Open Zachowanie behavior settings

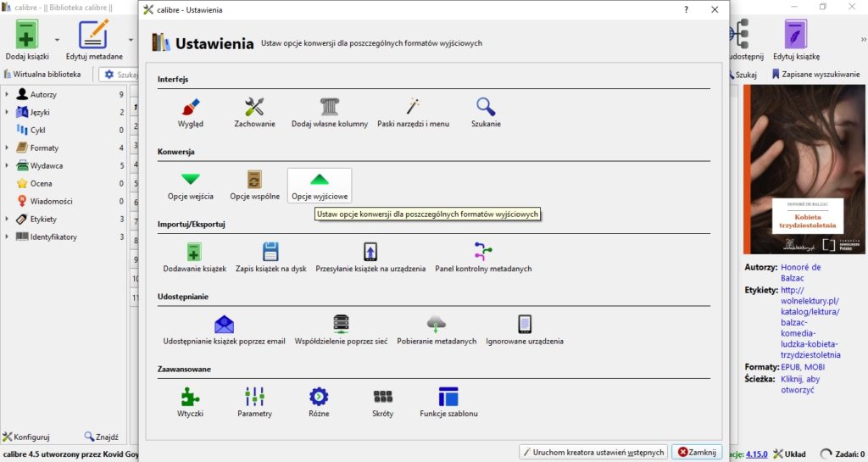[x=254, y=113]
